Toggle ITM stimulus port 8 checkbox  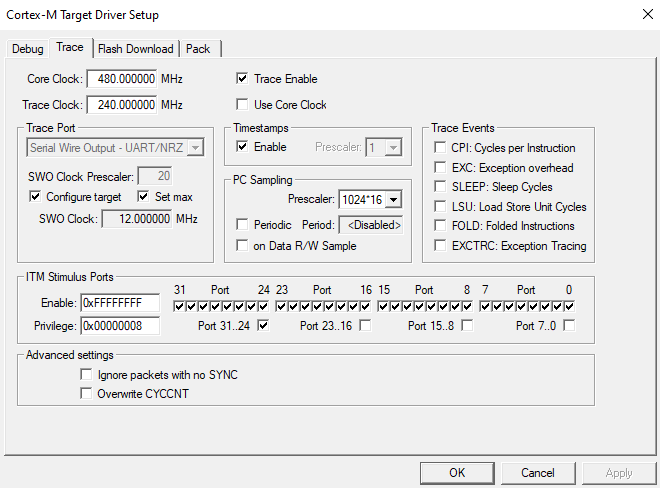coord(467,306)
